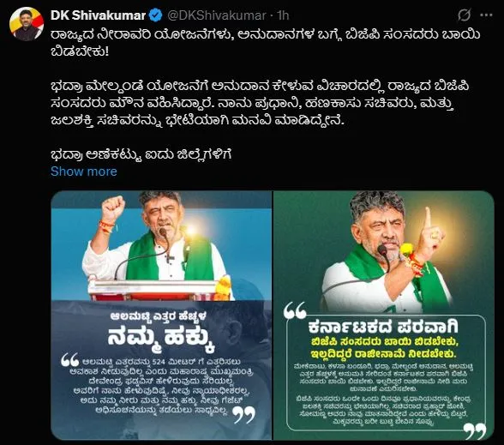The width and height of the screenshot is (504, 445).
Task: Click the yellow headline text in right image
Action: [x=383, y=347]
